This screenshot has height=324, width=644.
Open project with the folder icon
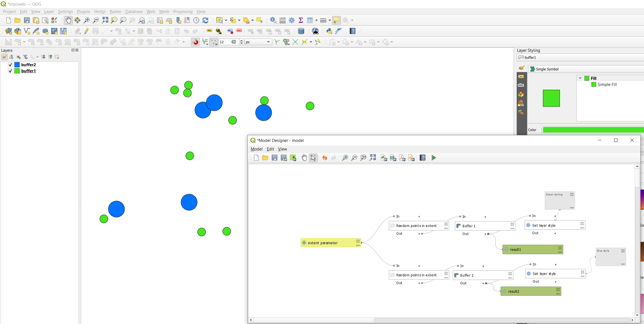pyautogui.click(x=17, y=20)
